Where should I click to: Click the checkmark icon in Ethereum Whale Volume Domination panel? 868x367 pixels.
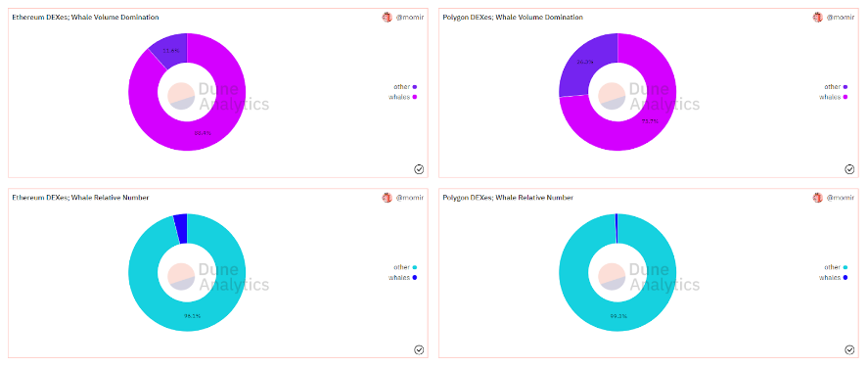tap(419, 169)
